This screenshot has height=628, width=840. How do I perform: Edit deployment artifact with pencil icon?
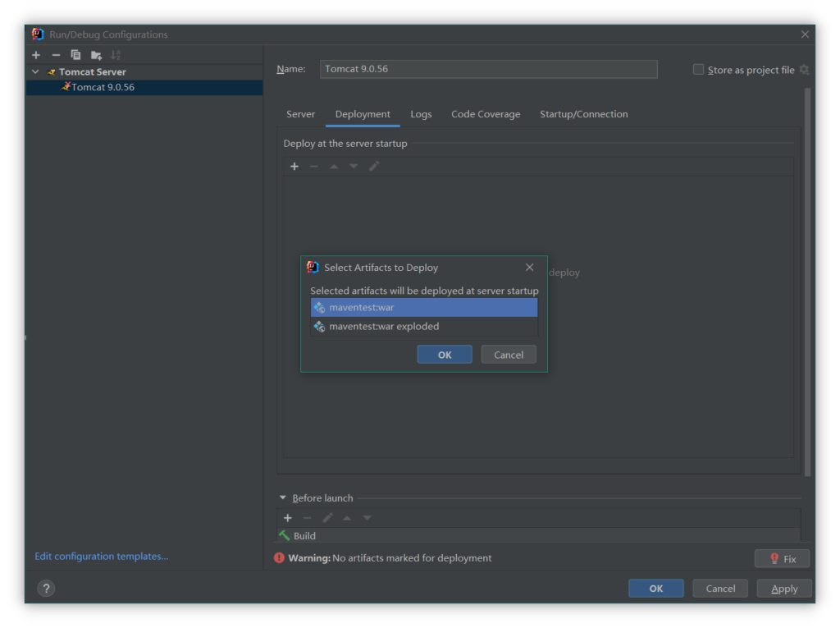374,167
